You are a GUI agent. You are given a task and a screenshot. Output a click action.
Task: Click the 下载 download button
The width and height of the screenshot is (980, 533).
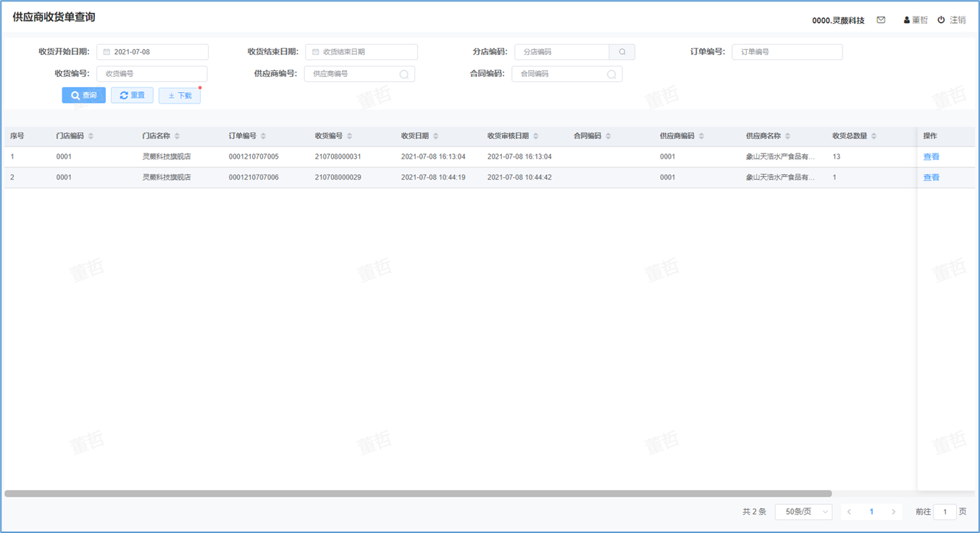click(x=180, y=96)
